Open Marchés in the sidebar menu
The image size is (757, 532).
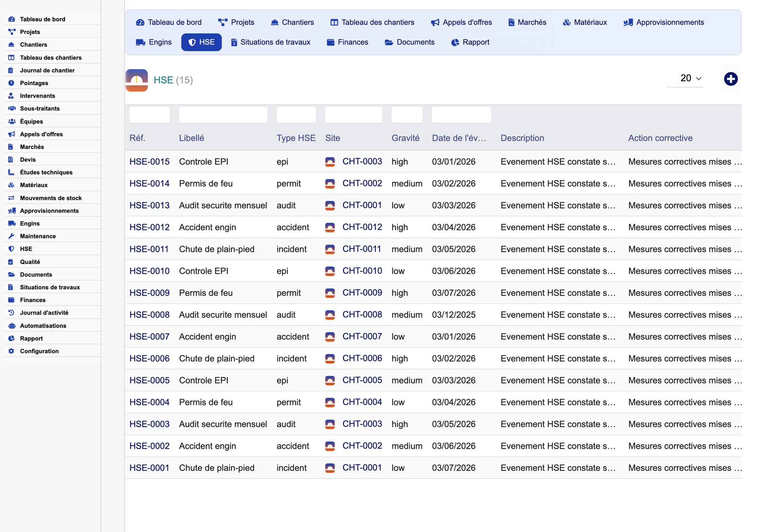32,147
